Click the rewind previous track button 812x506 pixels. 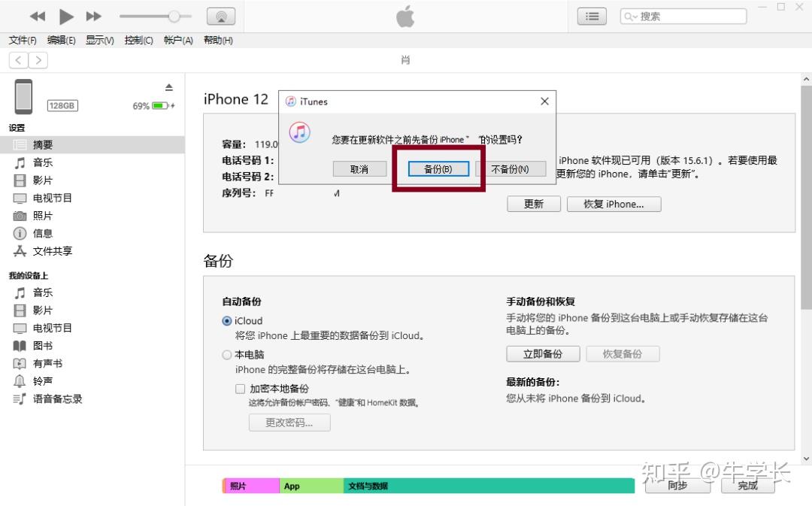click(38, 17)
